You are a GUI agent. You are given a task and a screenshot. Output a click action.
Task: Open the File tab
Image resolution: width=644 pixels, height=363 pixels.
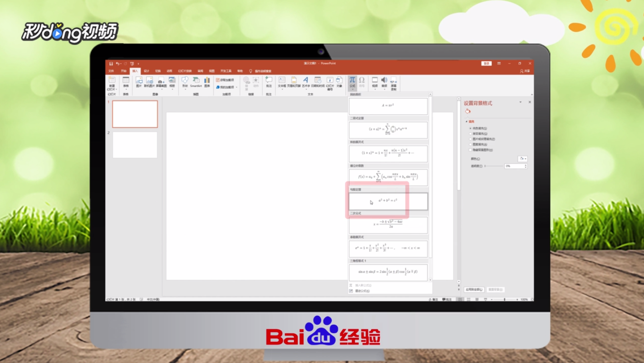coord(111,71)
